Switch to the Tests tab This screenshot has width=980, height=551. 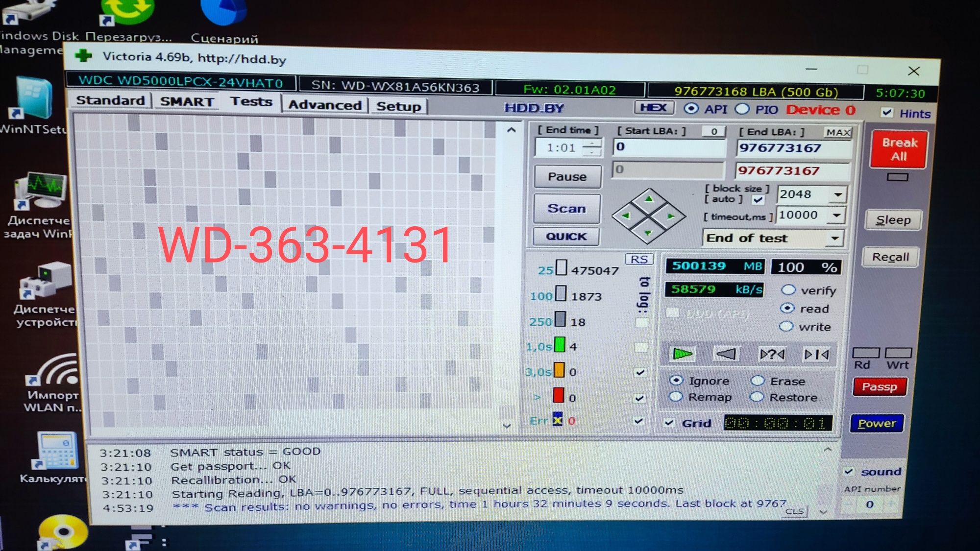click(x=251, y=101)
